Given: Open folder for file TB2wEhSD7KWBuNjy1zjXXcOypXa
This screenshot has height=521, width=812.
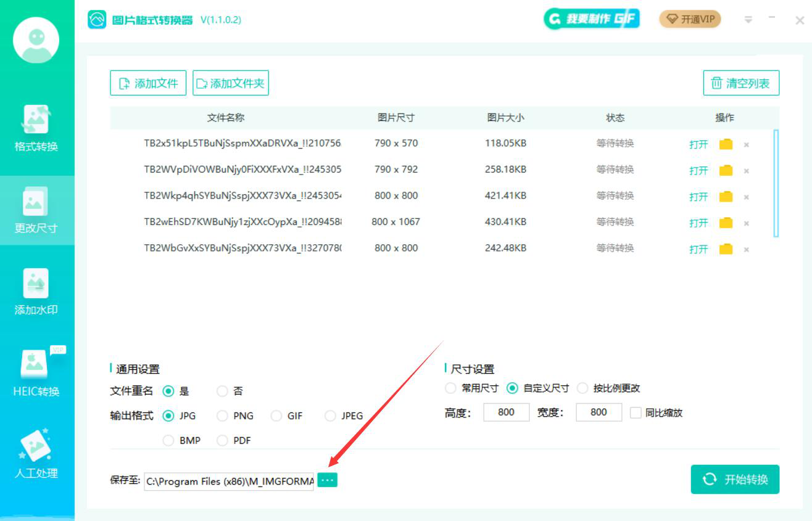Looking at the screenshot, I should tap(726, 223).
